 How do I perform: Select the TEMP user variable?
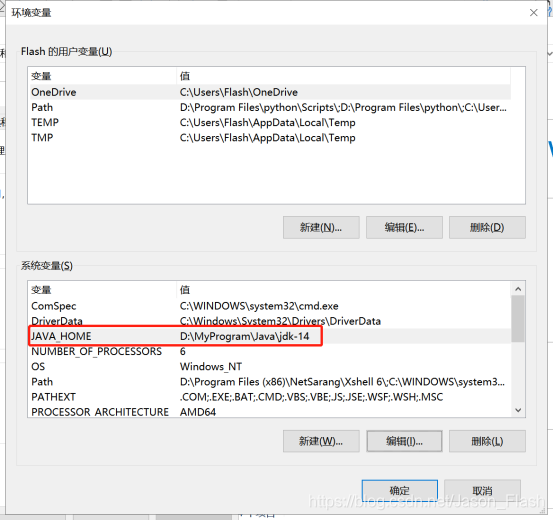(x=269, y=123)
